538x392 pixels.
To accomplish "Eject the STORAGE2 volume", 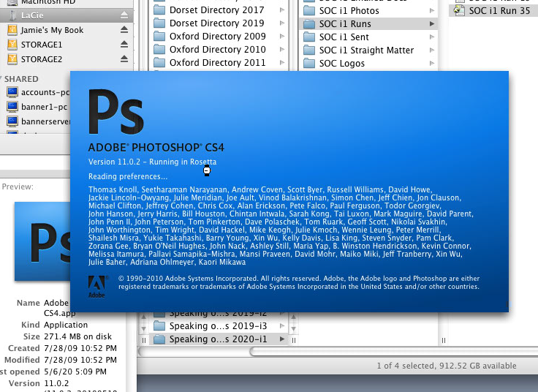I will coord(124,59).
